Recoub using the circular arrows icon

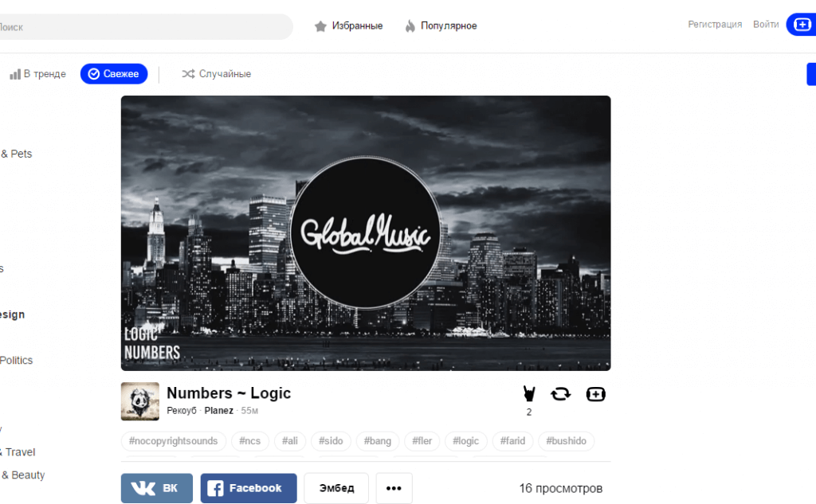(x=560, y=394)
